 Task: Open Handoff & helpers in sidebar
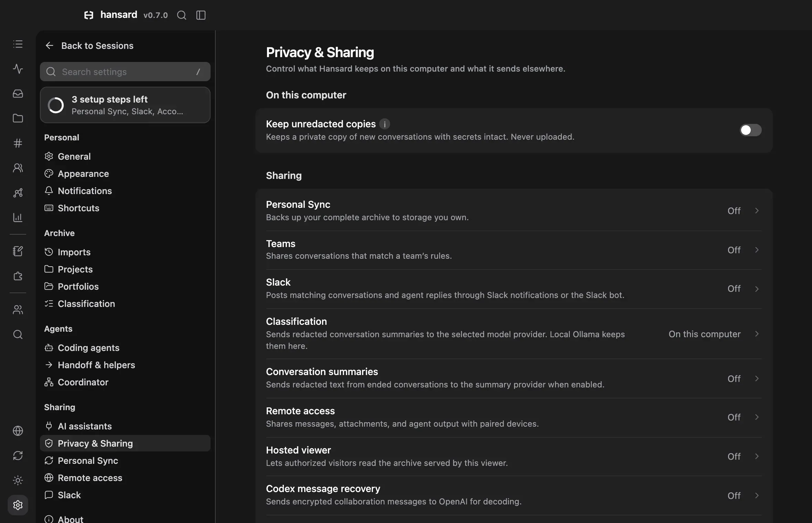(x=125, y=365)
